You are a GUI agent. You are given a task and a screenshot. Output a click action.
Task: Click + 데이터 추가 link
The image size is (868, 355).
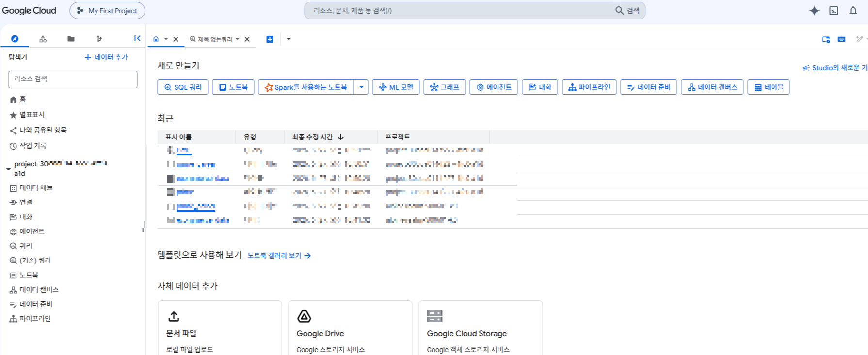point(106,57)
